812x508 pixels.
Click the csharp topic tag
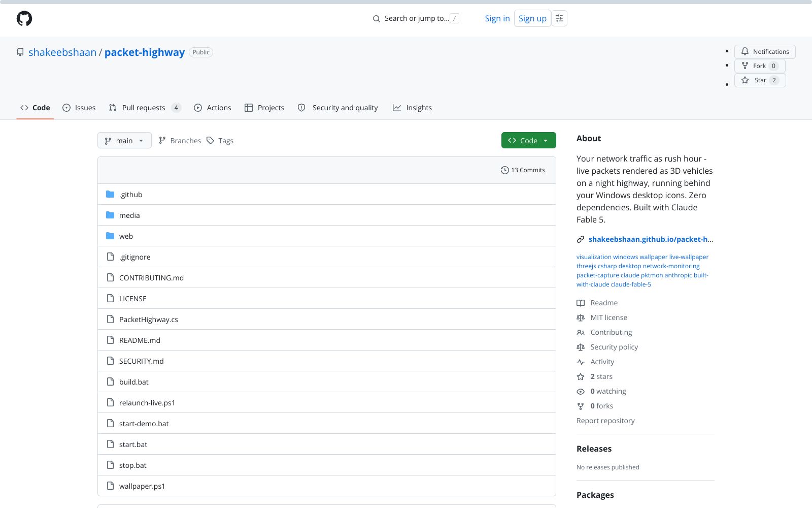[607, 266]
